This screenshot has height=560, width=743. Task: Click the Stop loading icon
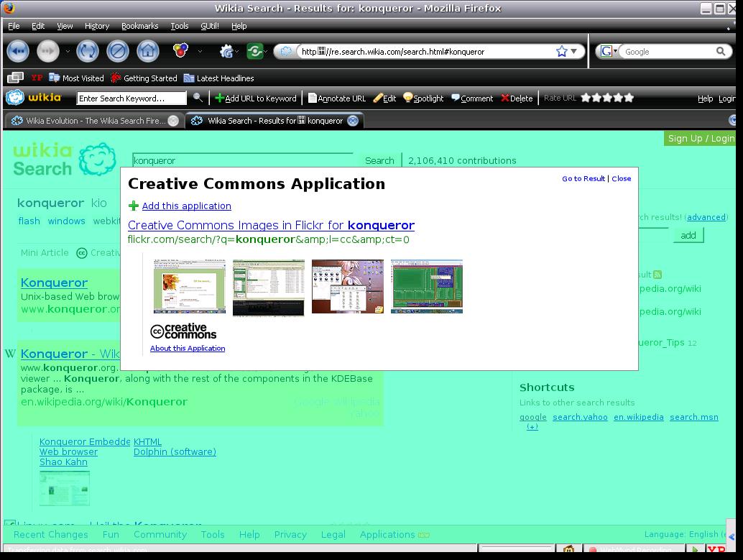(118, 51)
